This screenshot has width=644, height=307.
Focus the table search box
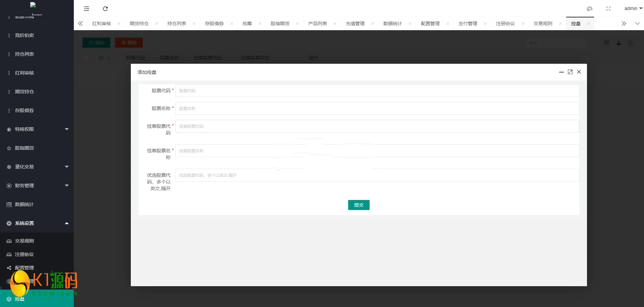pyautogui.click(x=556, y=43)
